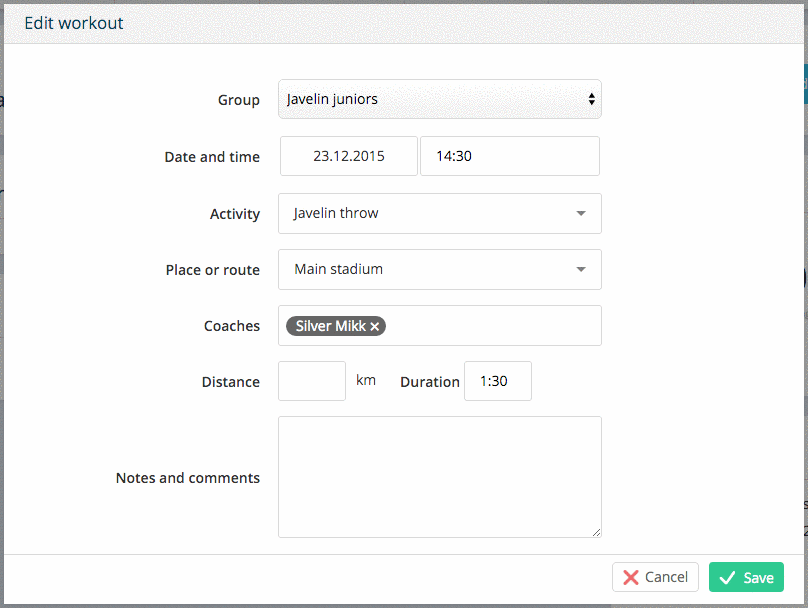
Task: Click the notes textarea resize handle
Action: (x=596, y=532)
